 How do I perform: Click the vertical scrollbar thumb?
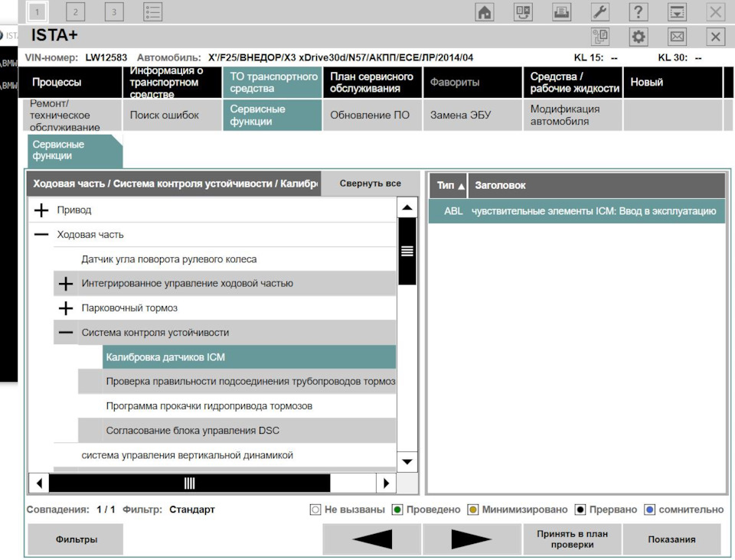(x=407, y=252)
